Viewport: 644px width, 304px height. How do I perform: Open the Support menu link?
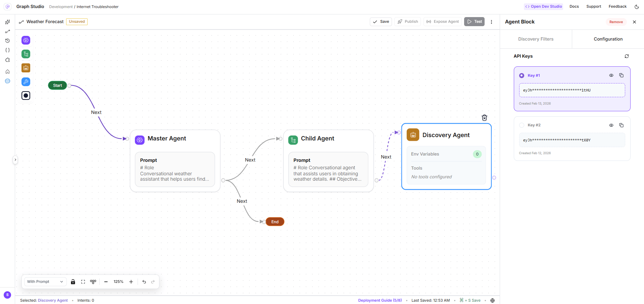coord(594,6)
